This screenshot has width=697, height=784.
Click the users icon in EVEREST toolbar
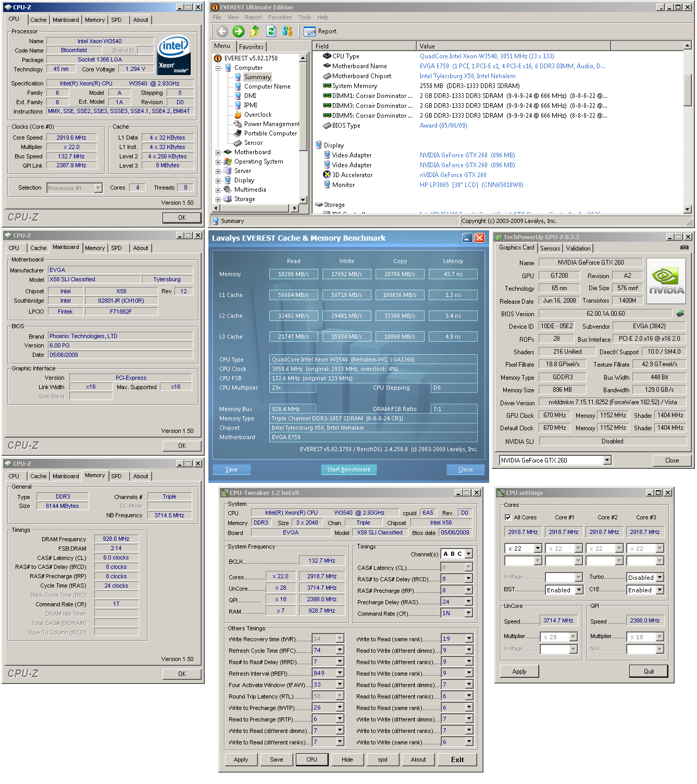coord(288,31)
